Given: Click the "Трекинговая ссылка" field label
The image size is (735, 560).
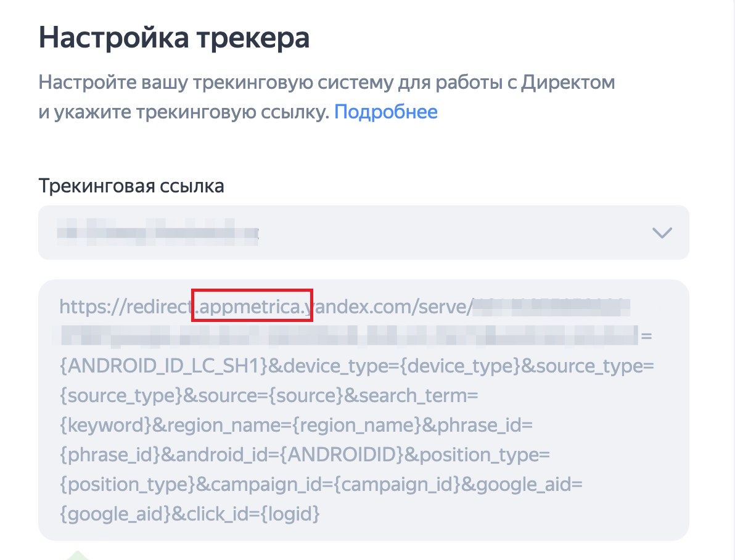Looking at the screenshot, I should 131,186.
